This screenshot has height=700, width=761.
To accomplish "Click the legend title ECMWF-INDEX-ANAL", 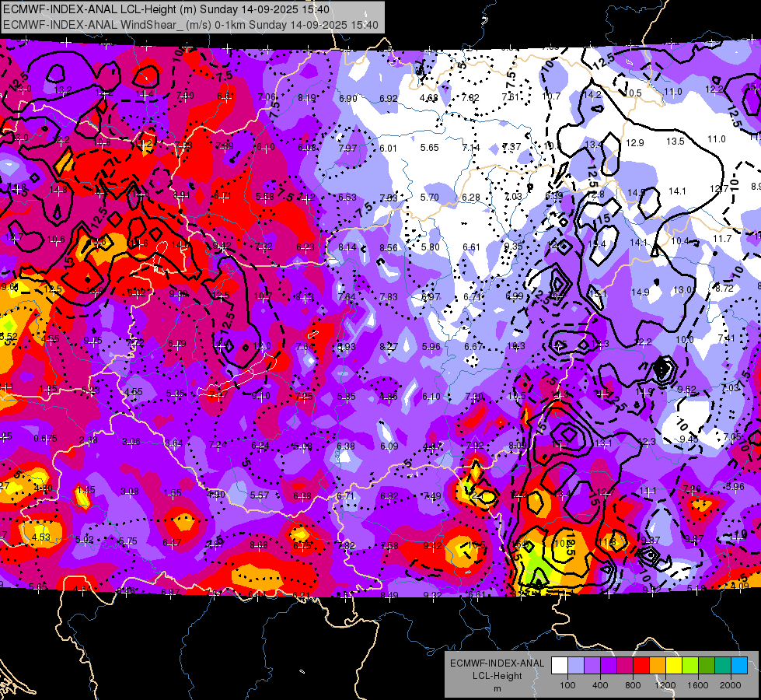I will (x=497, y=663).
